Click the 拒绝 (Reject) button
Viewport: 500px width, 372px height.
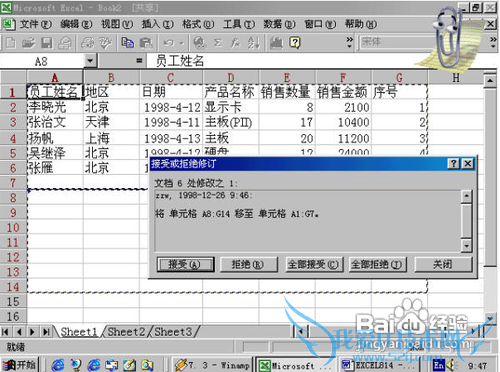click(248, 265)
